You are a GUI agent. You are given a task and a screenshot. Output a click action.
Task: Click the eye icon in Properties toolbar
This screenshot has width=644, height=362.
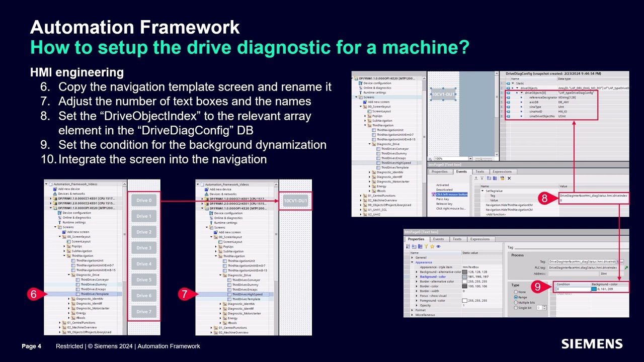click(438, 246)
